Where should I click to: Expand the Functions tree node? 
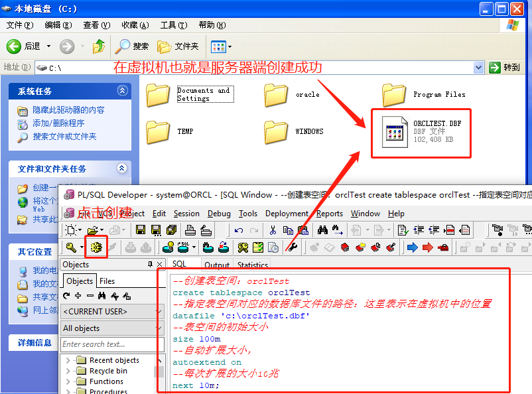68,381
